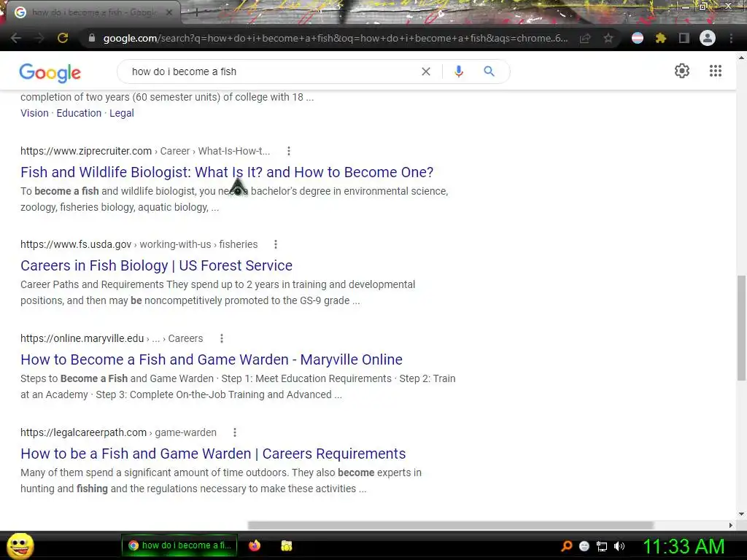Start voice search with the microphone icon

(x=459, y=71)
